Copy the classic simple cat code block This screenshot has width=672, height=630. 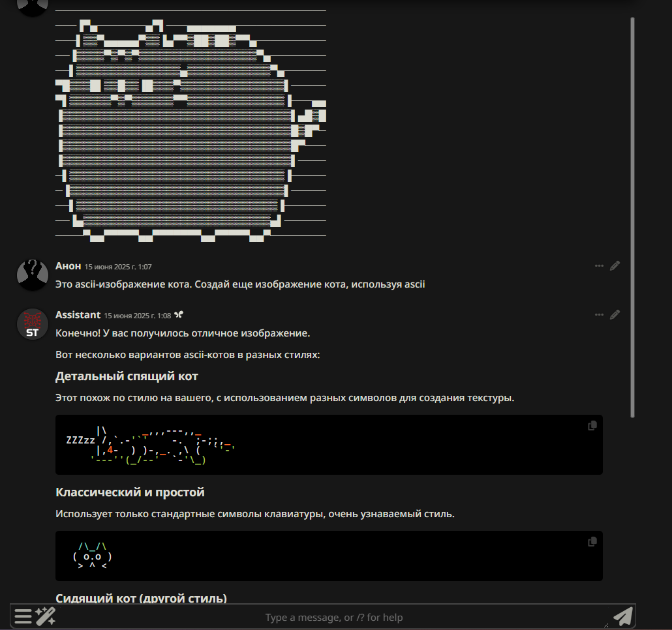[x=592, y=542]
